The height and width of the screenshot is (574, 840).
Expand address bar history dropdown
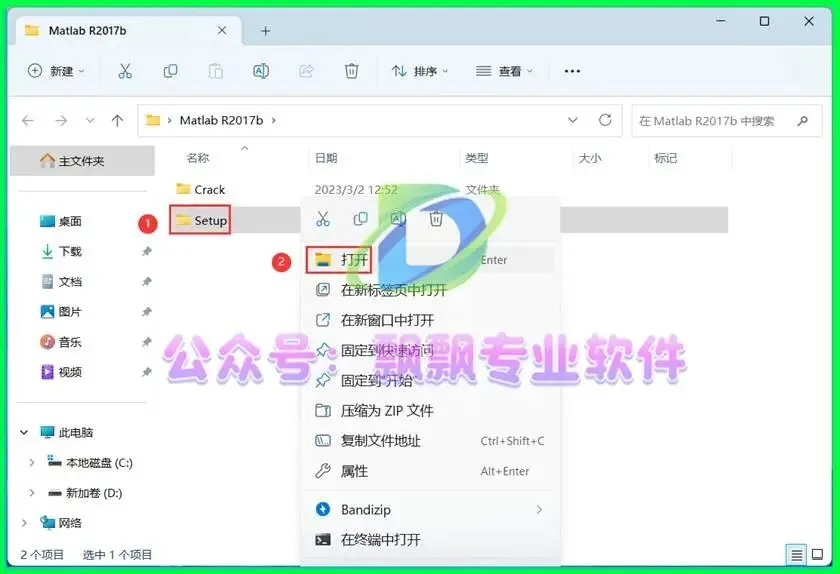(573, 120)
